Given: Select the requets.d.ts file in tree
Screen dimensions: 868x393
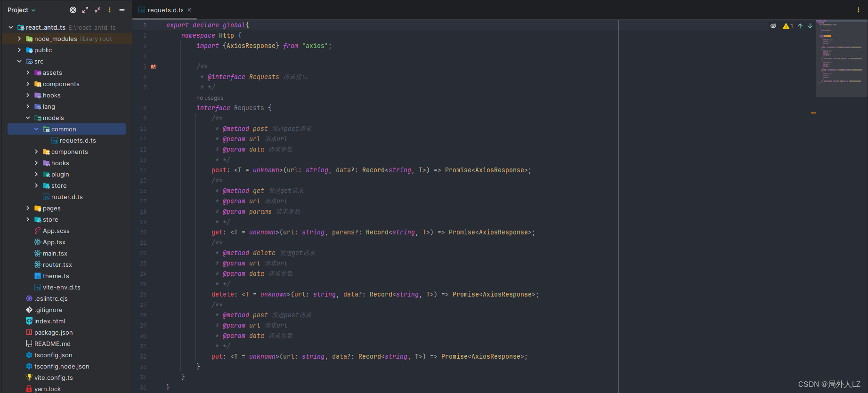Looking at the screenshot, I should point(78,140).
